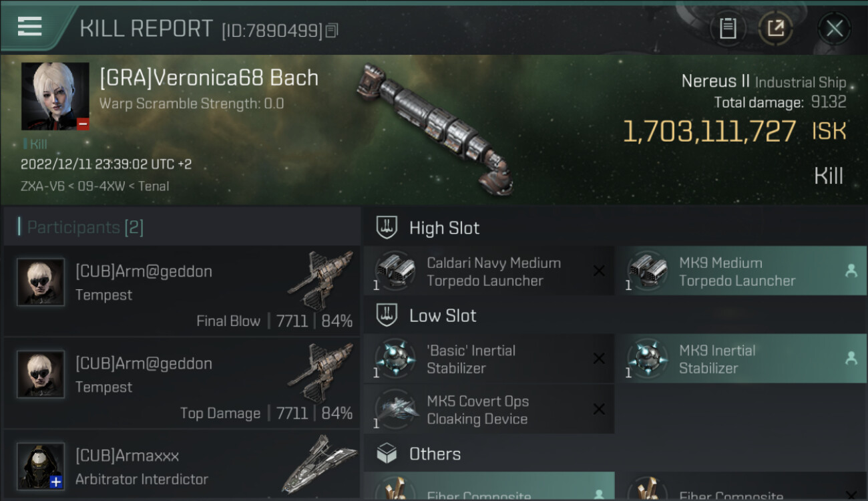Close the kill report window
The image size is (868, 501).
[834, 28]
